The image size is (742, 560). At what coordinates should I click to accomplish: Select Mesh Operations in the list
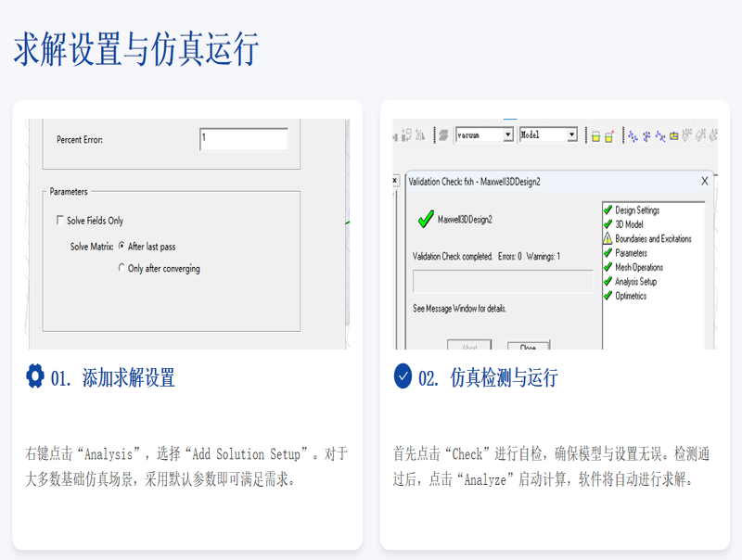[x=639, y=267]
